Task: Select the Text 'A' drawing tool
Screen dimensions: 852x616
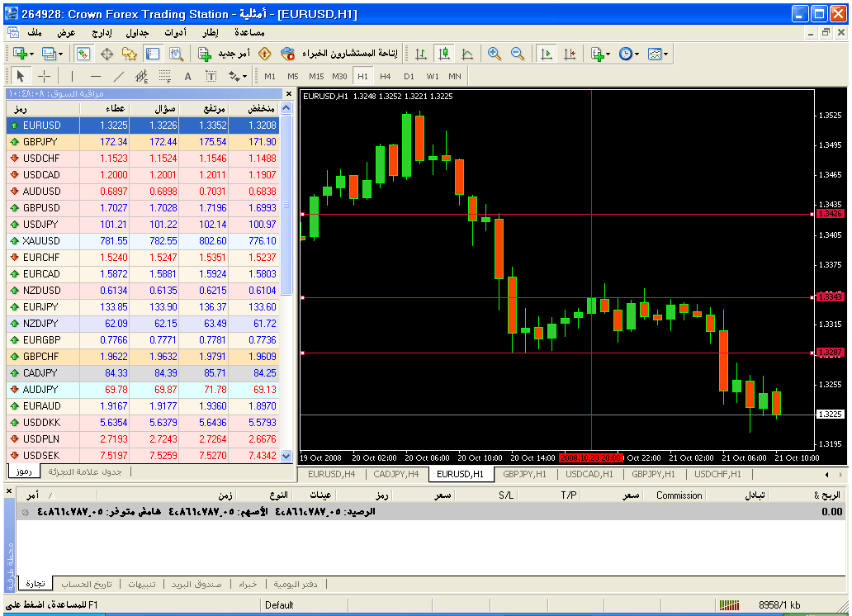Action: point(187,76)
